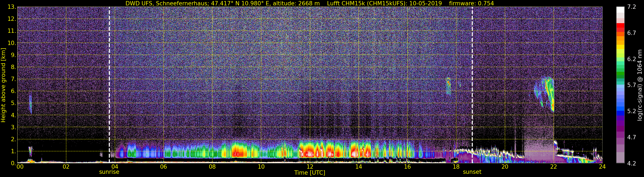Click the '16' time tick label
644x177 pixels.
[407, 167]
